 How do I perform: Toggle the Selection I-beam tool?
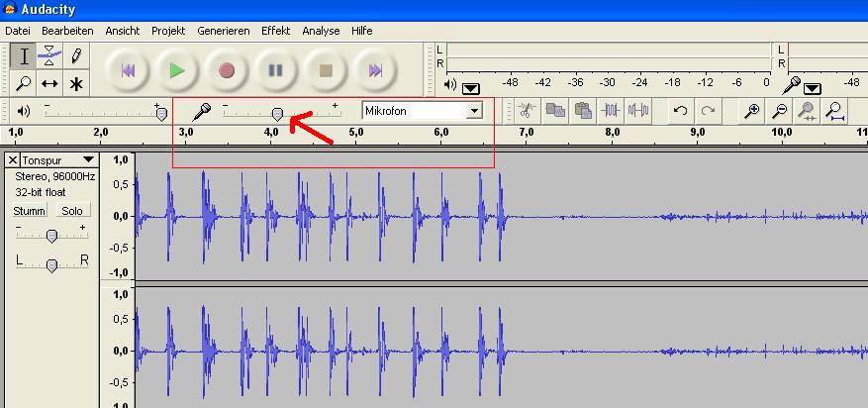click(25, 56)
